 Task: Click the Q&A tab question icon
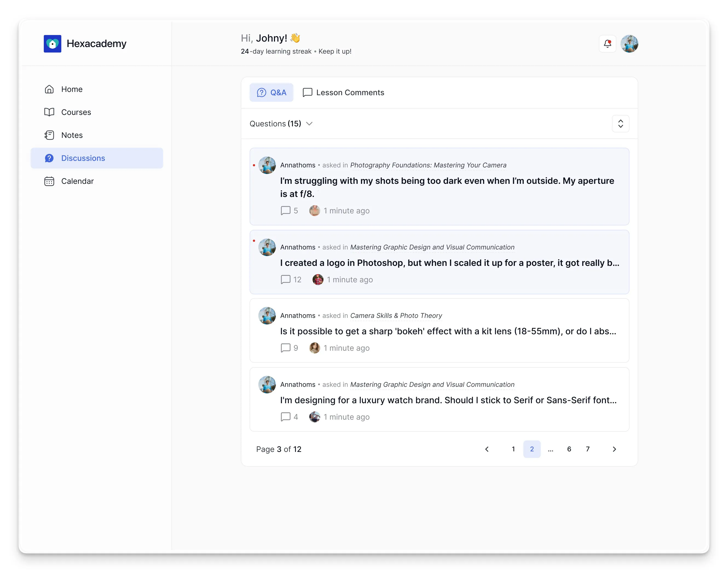click(261, 93)
